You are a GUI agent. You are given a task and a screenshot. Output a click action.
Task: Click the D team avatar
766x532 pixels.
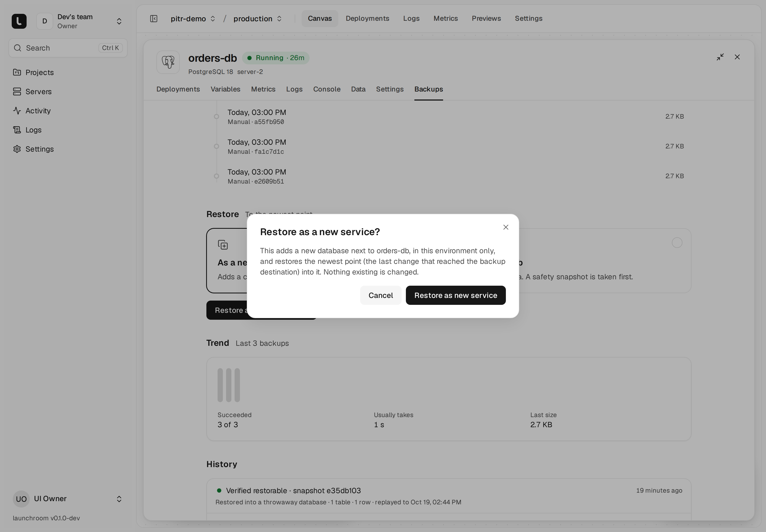(x=45, y=21)
